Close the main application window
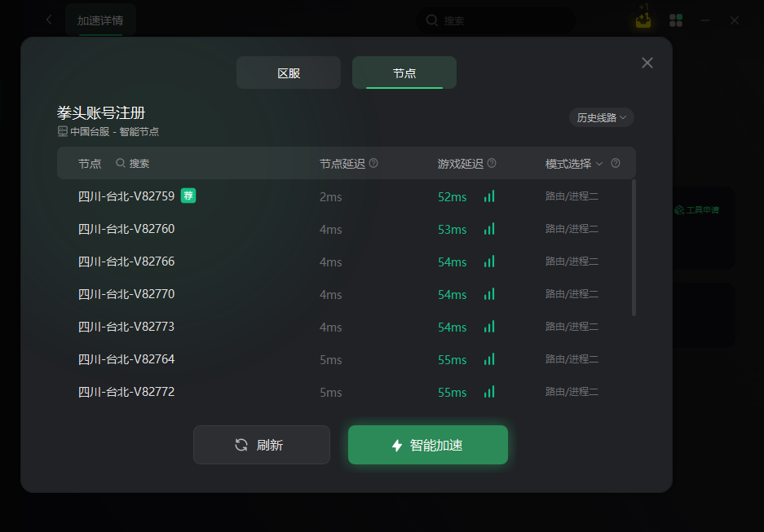Viewport: 764px width, 532px height. (x=735, y=20)
